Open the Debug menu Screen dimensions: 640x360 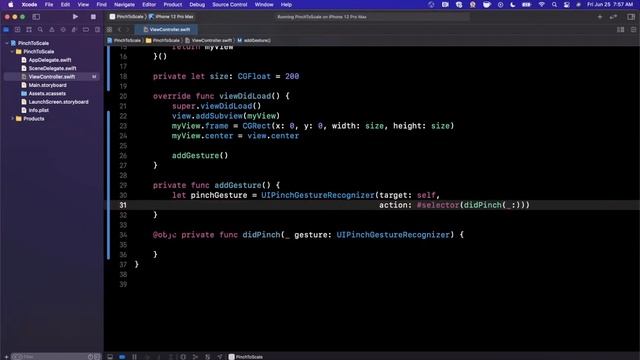click(197, 4)
